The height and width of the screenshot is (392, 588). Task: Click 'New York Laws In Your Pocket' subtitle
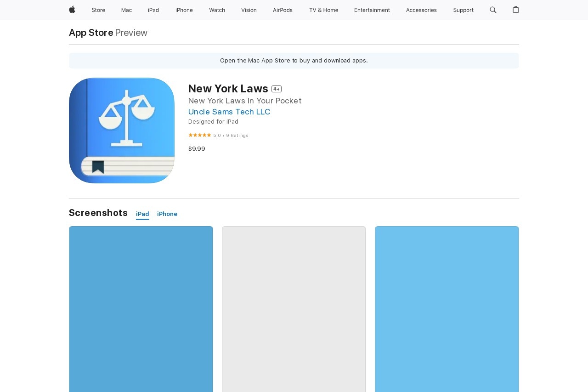[245, 101]
